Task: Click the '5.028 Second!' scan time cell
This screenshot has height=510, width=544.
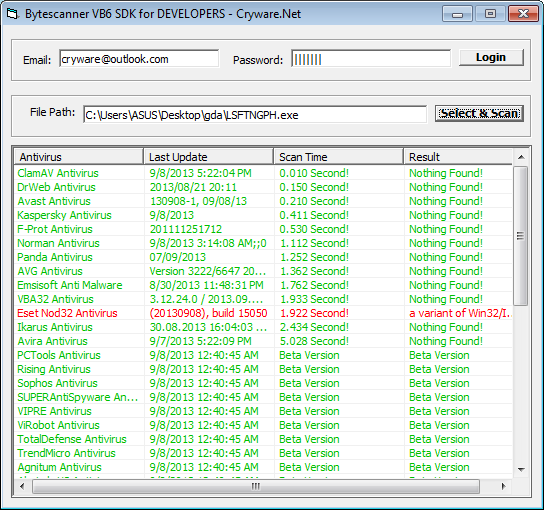Action: [314, 341]
